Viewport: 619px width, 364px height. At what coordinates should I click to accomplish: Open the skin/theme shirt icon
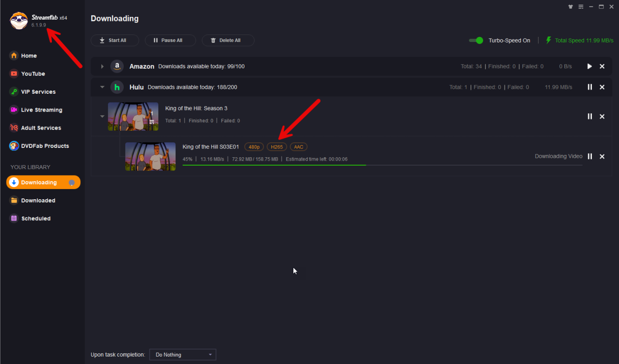570,7
